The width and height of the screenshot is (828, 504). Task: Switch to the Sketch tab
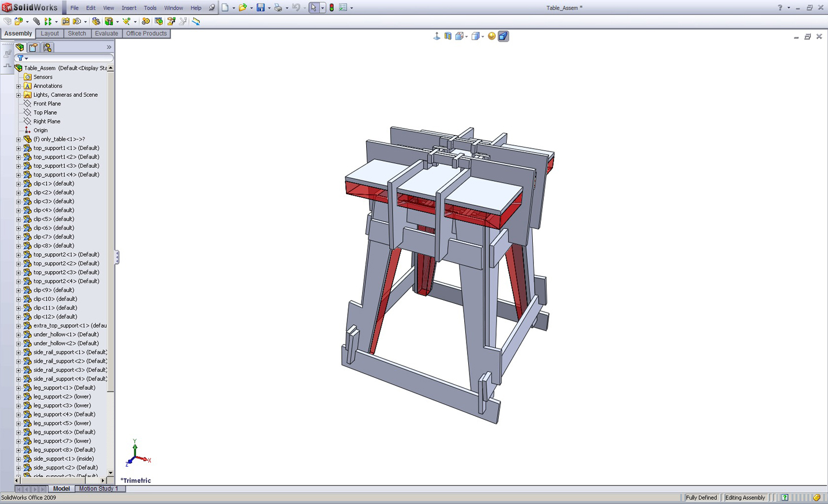(x=77, y=33)
